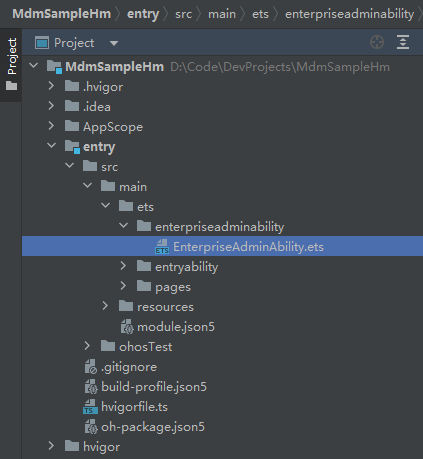Click the oh-package.json5 file icon

coord(91,427)
